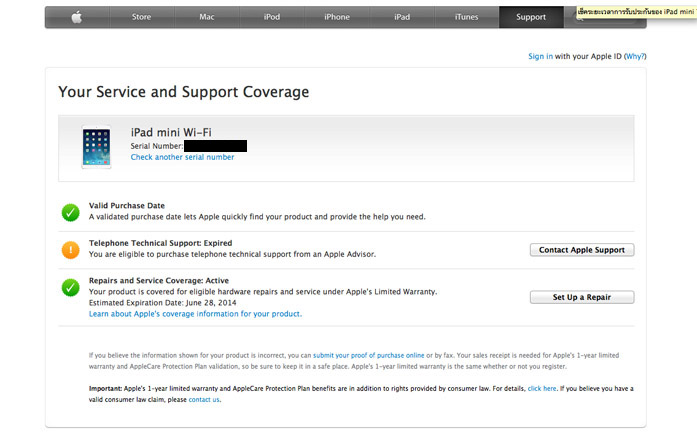Click green checkmark beside Valid Purchase Date
This screenshot has height=432, width=697.
pos(70,211)
